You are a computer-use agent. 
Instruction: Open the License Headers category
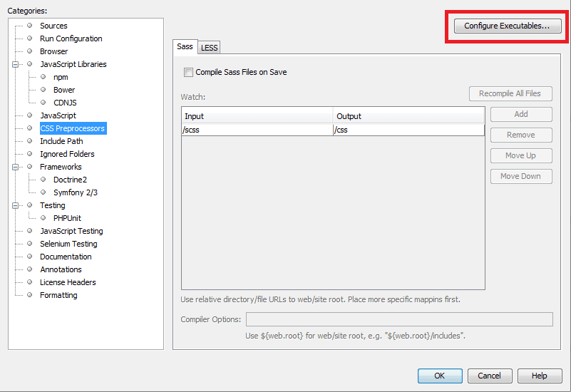[x=68, y=282]
